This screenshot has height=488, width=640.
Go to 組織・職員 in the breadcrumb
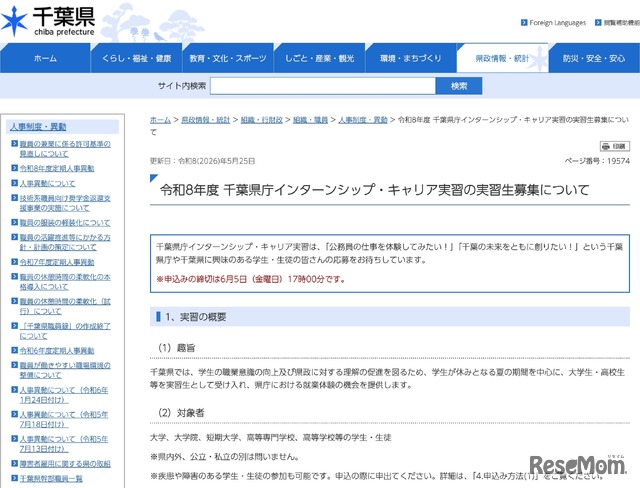(311, 120)
